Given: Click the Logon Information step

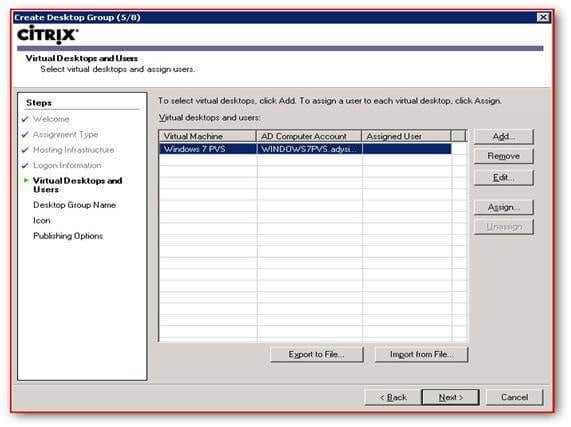Looking at the screenshot, I should click(x=67, y=165).
